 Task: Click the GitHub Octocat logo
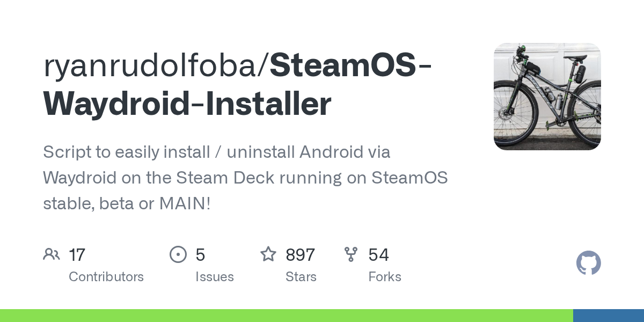588,264
